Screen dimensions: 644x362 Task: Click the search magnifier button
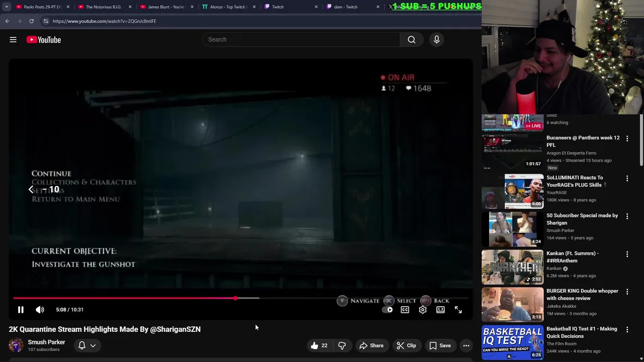click(x=412, y=40)
